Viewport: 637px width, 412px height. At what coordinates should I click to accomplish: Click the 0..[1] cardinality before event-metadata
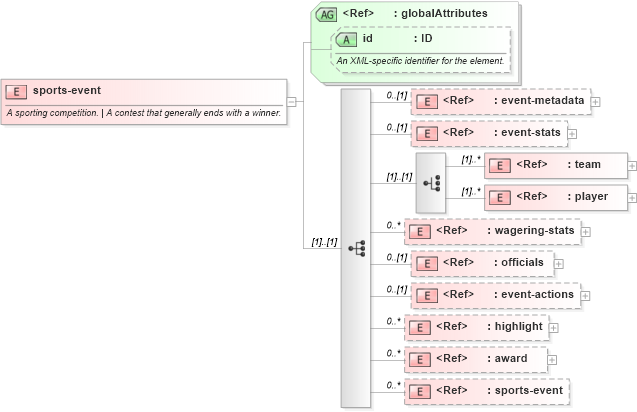click(397, 96)
